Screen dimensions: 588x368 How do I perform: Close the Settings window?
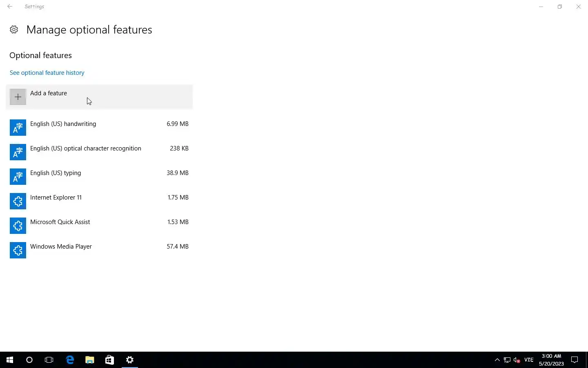tap(579, 7)
